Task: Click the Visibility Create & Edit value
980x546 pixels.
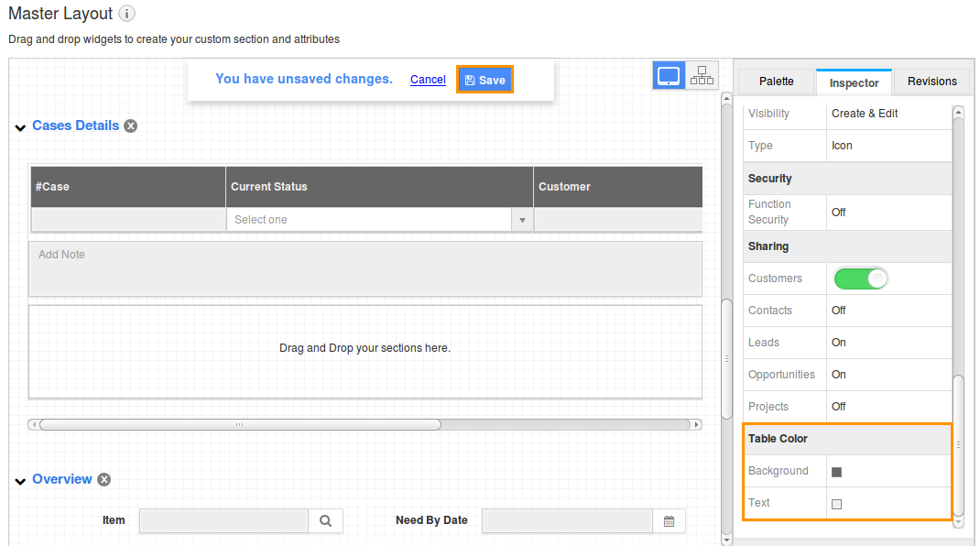Action: pyautogui.click(x=865, y=114)
